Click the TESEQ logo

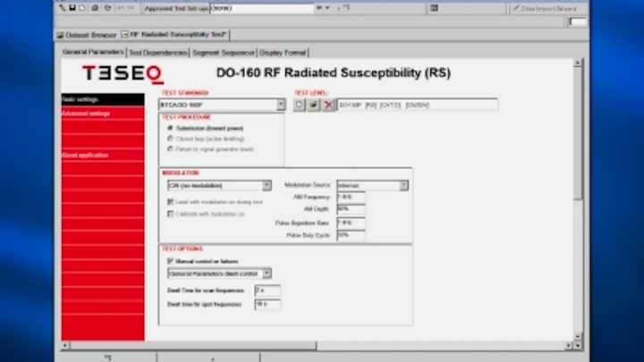[123, 74]
